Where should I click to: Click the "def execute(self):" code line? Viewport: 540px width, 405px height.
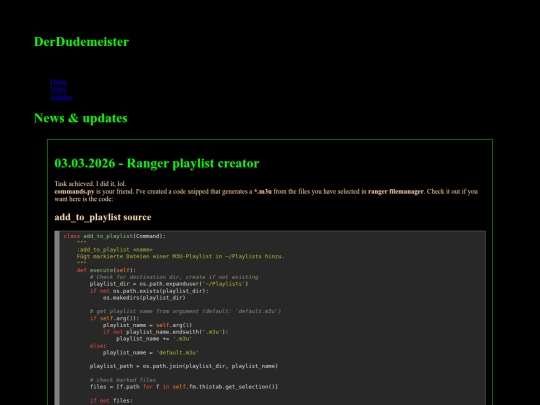[106, 270]
